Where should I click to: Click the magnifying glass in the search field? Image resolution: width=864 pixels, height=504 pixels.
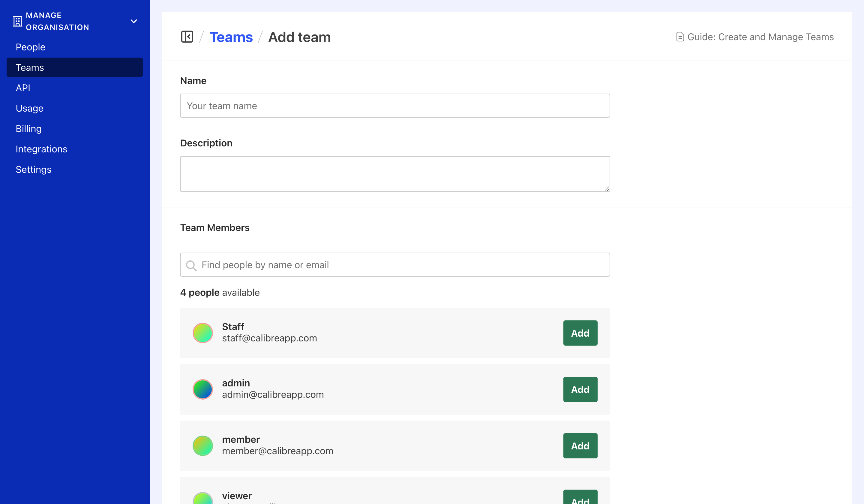click(x=191, y=265)
